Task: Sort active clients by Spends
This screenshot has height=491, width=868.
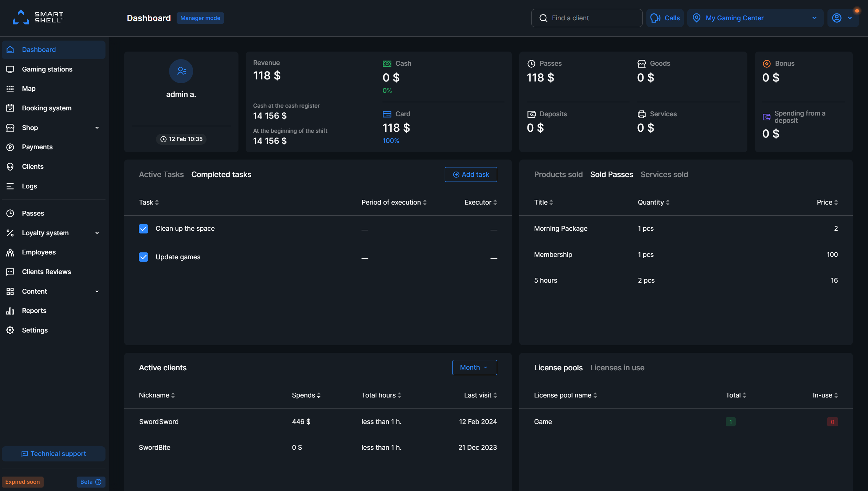Action: (305, 395)
